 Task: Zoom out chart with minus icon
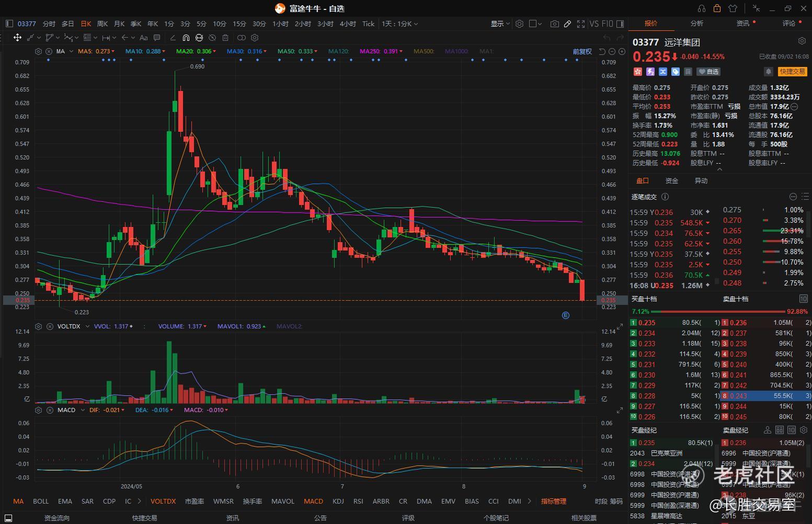pos(612,51)
